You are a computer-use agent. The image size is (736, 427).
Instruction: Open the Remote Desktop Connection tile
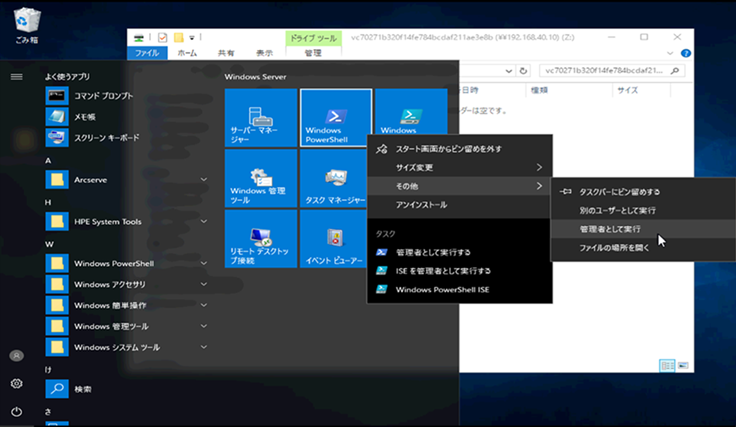261,239
